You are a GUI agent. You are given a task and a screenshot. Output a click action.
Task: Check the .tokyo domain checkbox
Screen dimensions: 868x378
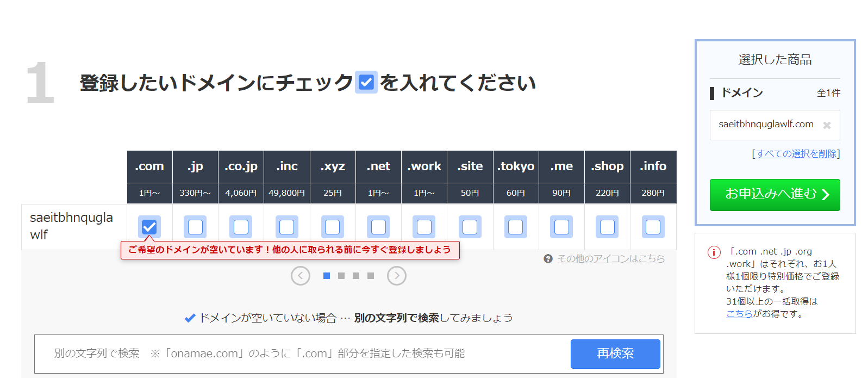516,227
